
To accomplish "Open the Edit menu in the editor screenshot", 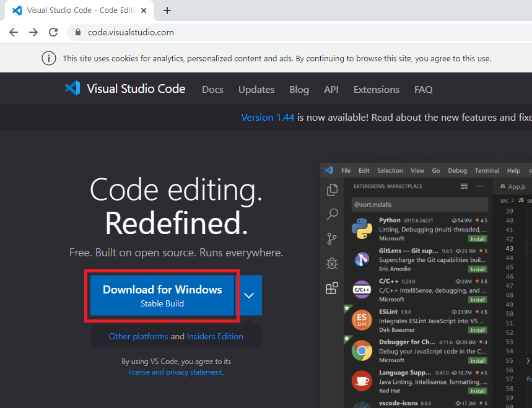I will (364, 171).
